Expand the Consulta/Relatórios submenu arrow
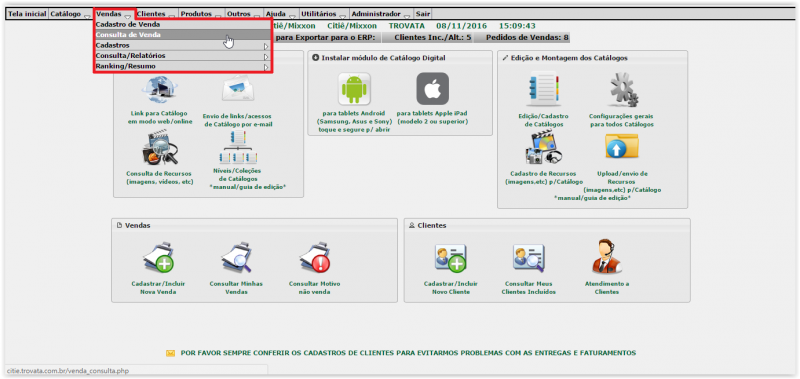The image size is (800, 379). click(266, 56)
